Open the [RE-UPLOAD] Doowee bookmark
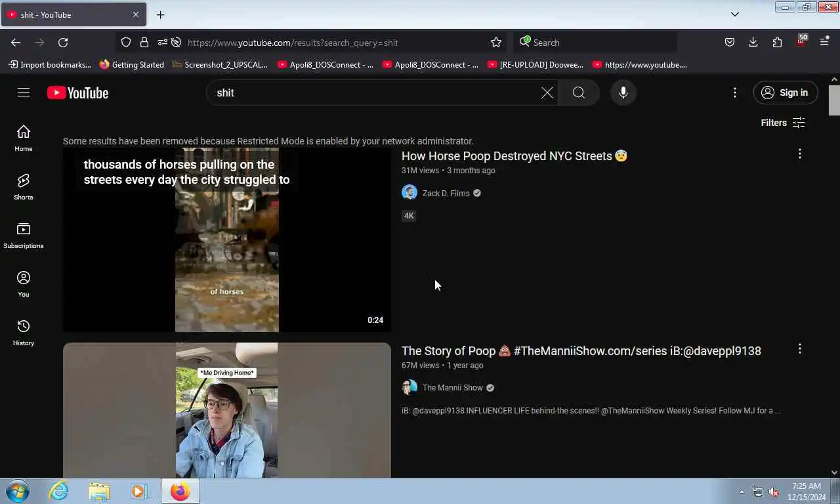This screenshot has width=840, height=504. 535,65
